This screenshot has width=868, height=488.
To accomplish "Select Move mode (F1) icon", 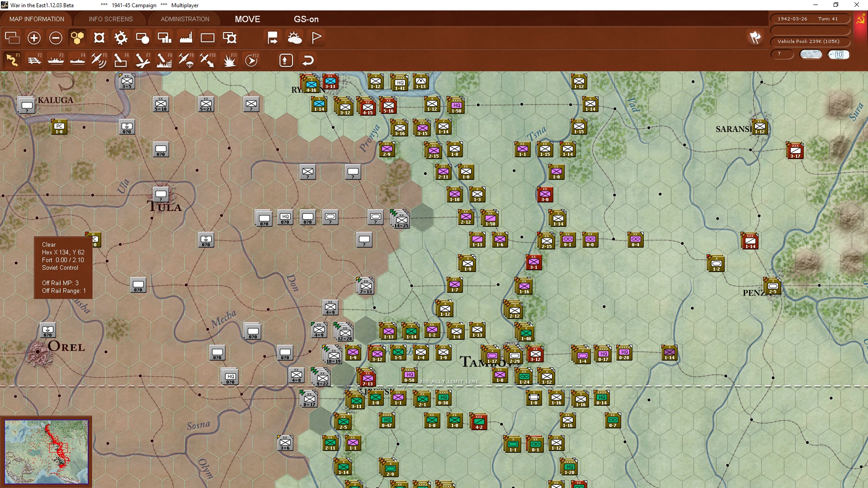I will (12, 60).
